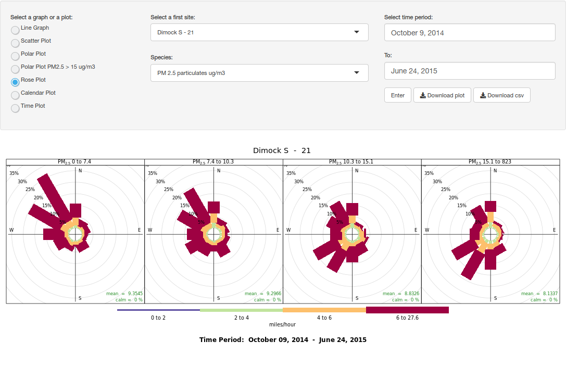
Task: Select Polar Plot PM2.5 > 15 ug/m3 option
Action: pos(15,69)
